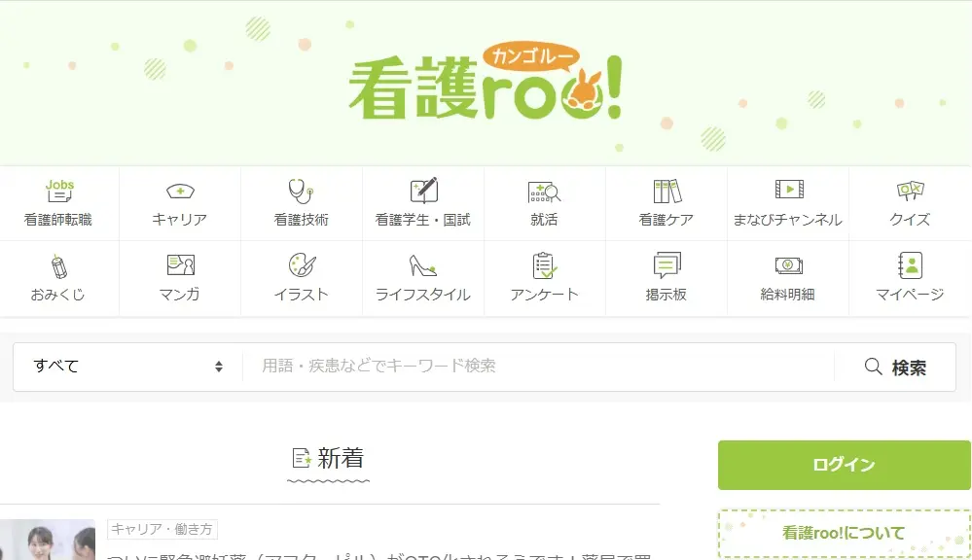Open the まなびチャンネル video icon

788,189
